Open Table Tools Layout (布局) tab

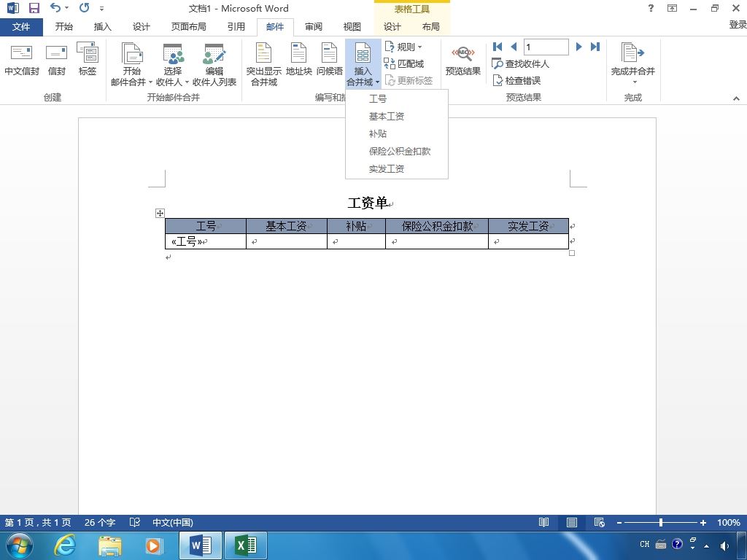click(430, 27)
